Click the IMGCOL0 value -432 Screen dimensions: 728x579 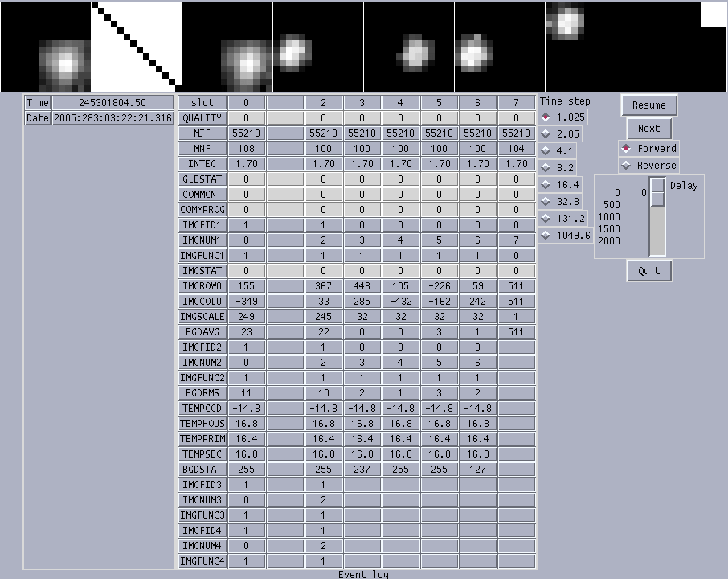(400, 302)
